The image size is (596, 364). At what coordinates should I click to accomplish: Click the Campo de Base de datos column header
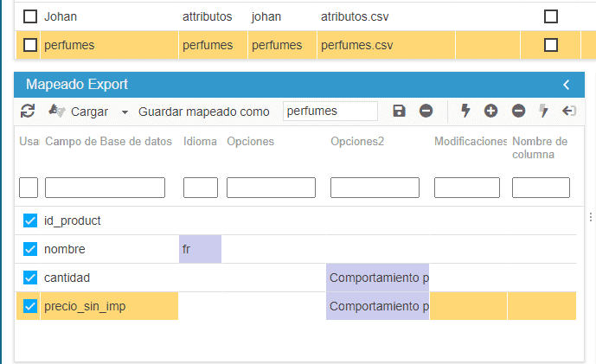click(x=108, y=141)
